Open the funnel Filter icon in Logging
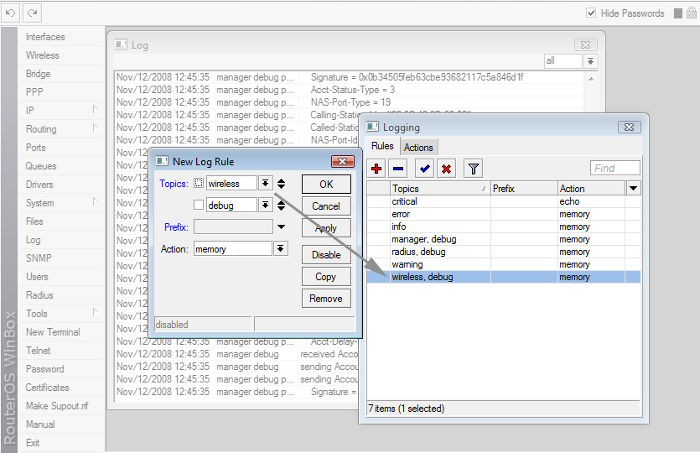This screenshot has width=700, height=453. 474,168
